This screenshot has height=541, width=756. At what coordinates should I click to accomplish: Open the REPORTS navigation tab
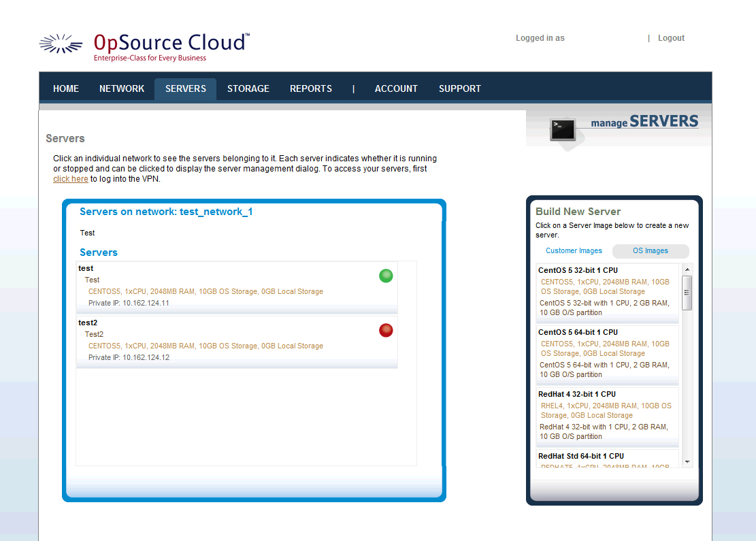tap(311, 88)
